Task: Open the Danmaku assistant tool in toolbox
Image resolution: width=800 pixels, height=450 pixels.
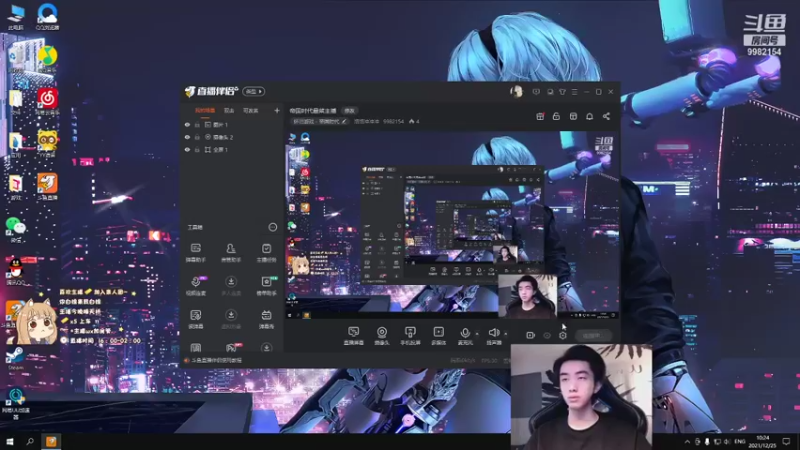Action: (195, 253)
